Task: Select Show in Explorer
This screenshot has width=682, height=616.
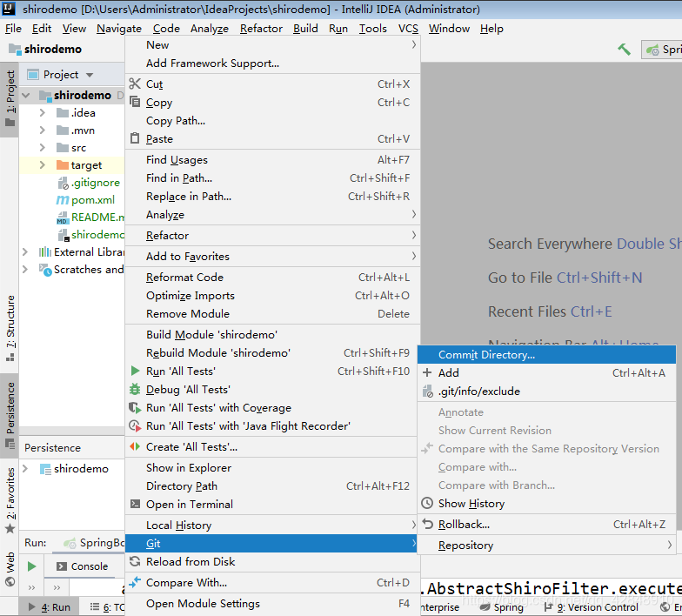Action: 272,468
